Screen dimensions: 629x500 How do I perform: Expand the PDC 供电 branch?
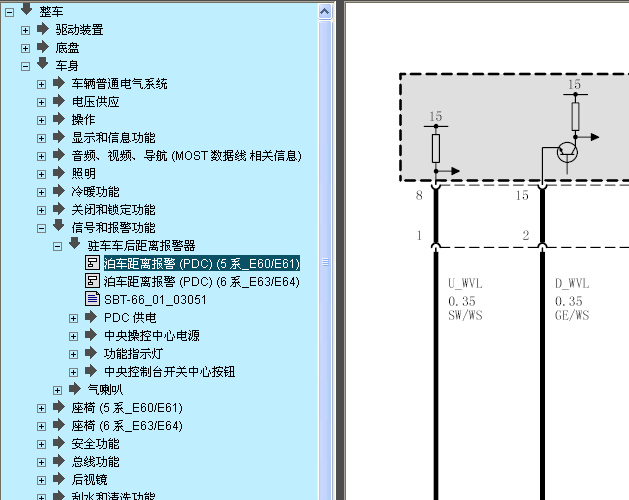click(73, 319)
